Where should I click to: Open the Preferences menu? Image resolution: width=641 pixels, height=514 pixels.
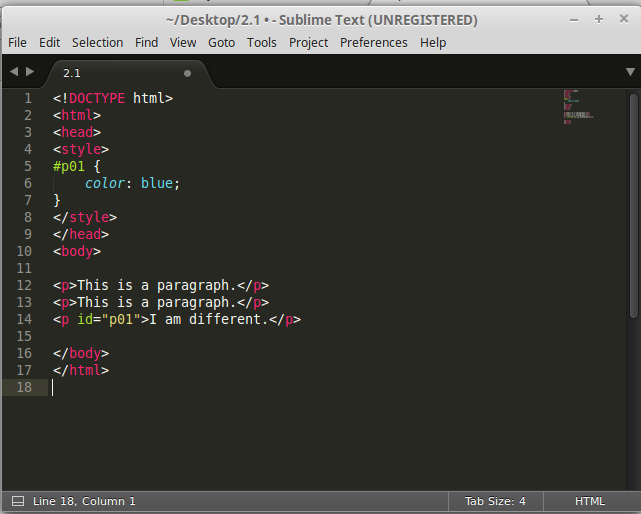click(373, 42)
